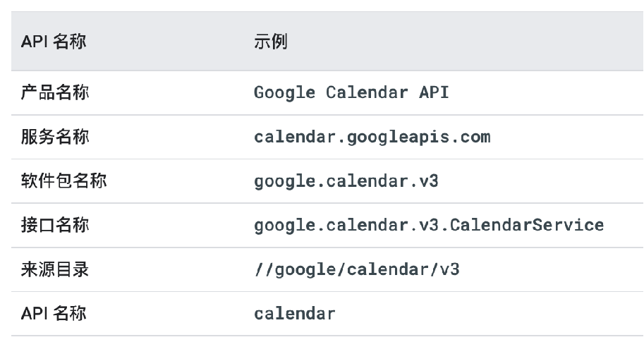Select the '来源目录' row label

55,269
